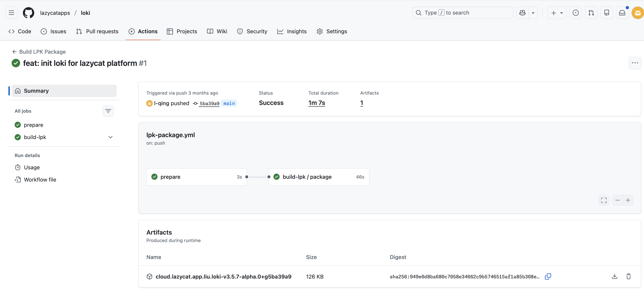
Task: Open the workflow run kebab options menu
Action: [635, 63]
